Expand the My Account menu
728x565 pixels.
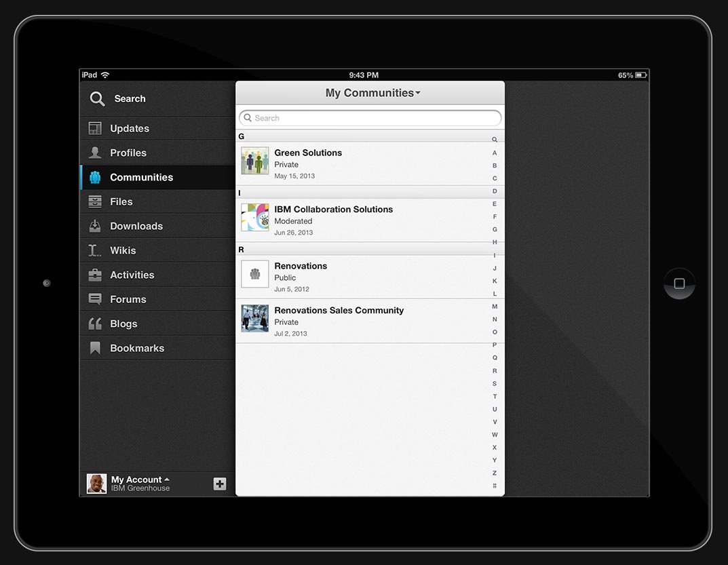140,480
